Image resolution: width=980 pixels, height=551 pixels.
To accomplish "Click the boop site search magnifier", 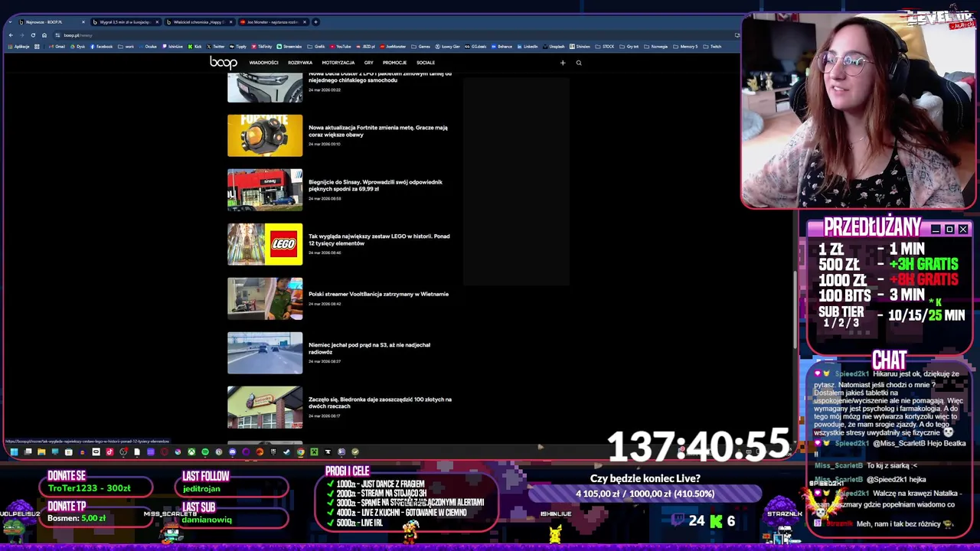I will [x=579, y=63].
